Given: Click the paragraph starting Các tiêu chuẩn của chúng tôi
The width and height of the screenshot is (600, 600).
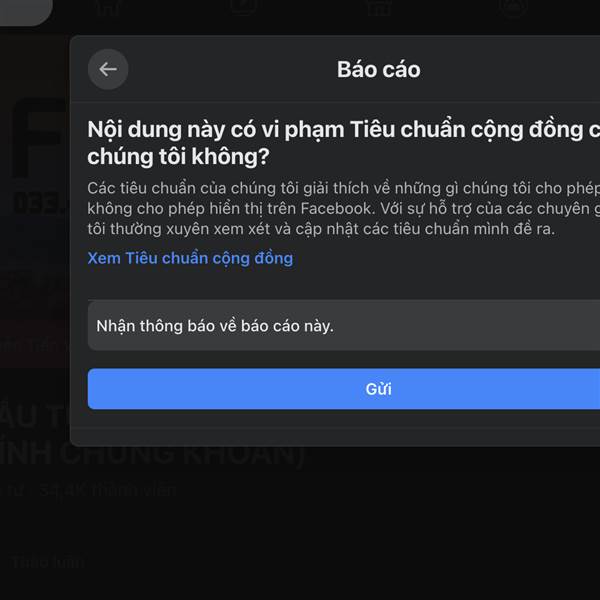Looking at the screenshot, I should [x=344, y=209].
